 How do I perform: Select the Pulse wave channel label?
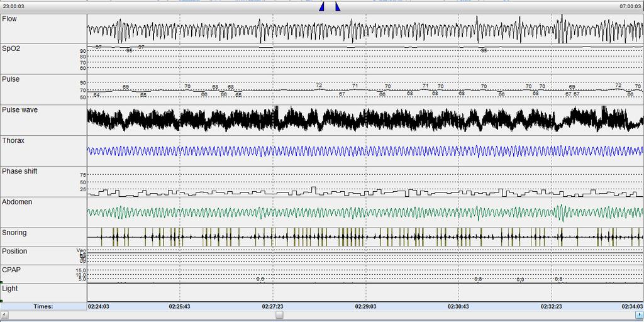[x=19, y=109]
